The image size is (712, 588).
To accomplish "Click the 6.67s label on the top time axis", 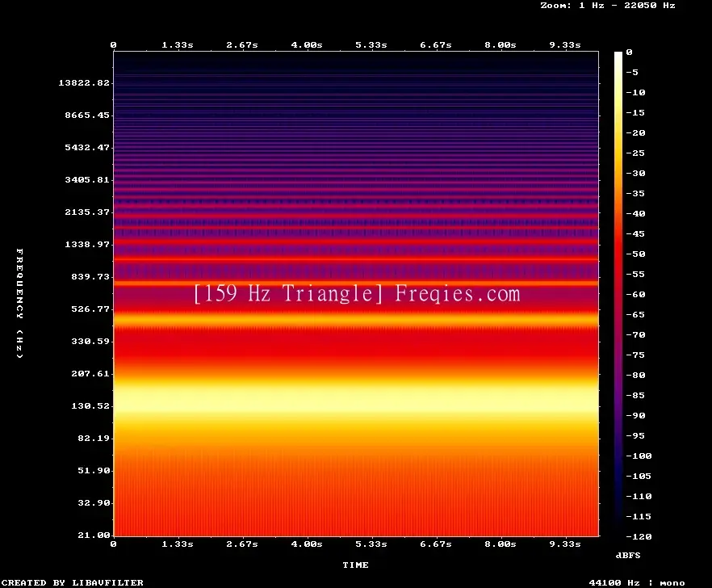I will click(x=435, y=45).
